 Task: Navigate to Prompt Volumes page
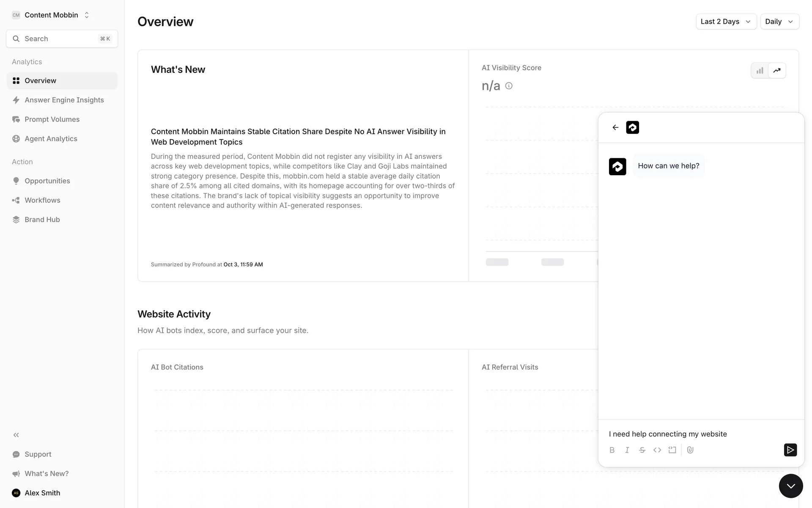[x=52, y=119]
